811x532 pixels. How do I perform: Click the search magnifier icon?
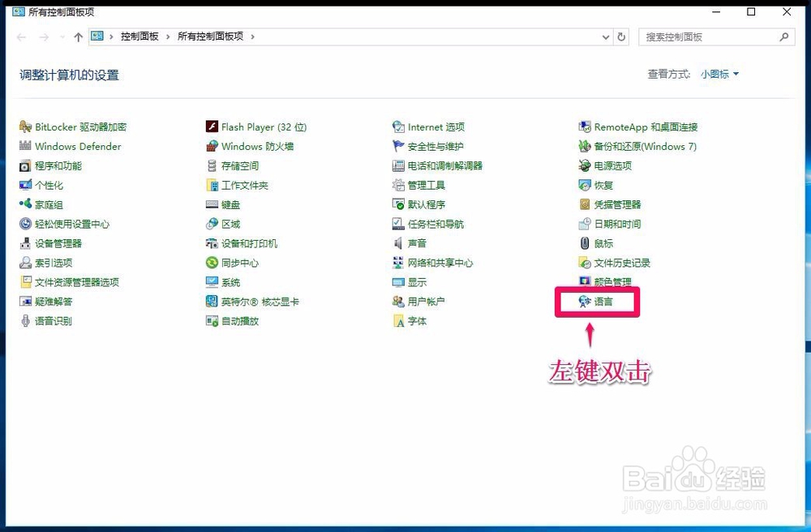click(784, 36)
